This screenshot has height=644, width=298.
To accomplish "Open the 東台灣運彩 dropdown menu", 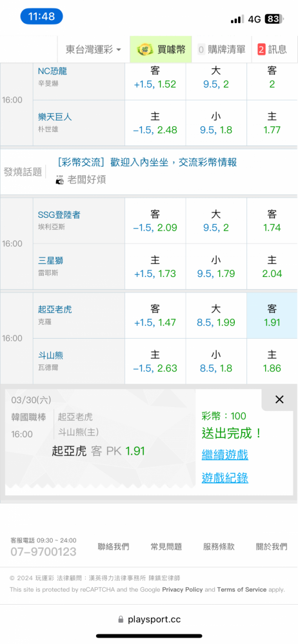I will click(94, 50).
